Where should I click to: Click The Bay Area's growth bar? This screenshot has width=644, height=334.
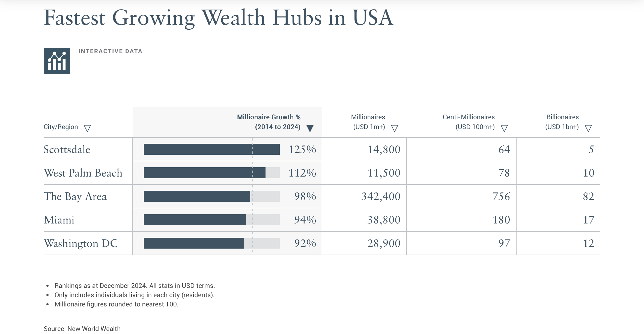[197, 196]
